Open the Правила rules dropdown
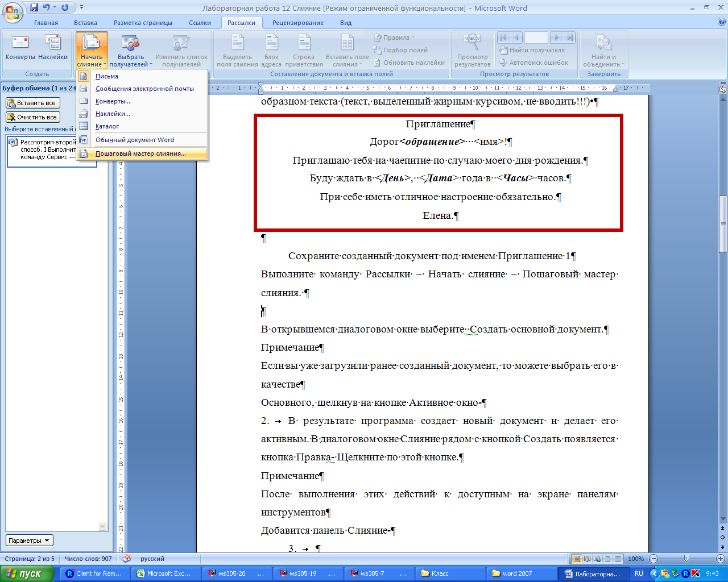 click(395, 38)
